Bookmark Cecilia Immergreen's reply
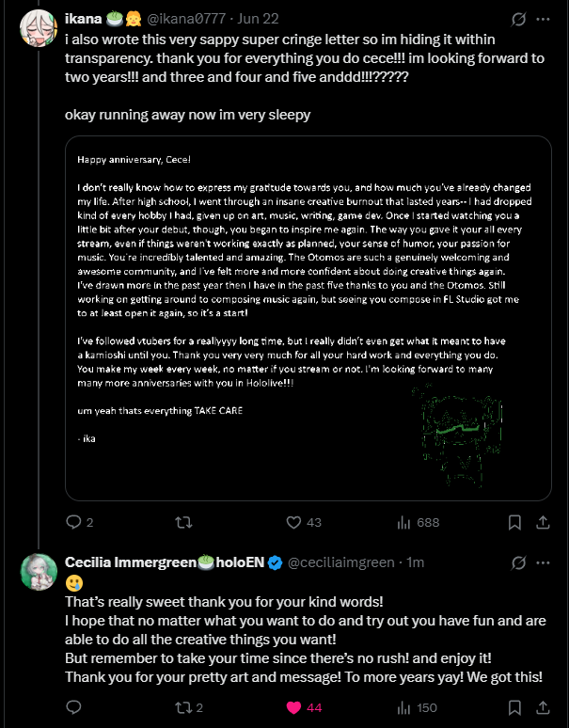The width and height of the screenshot is (569, 728). (514, 707)
